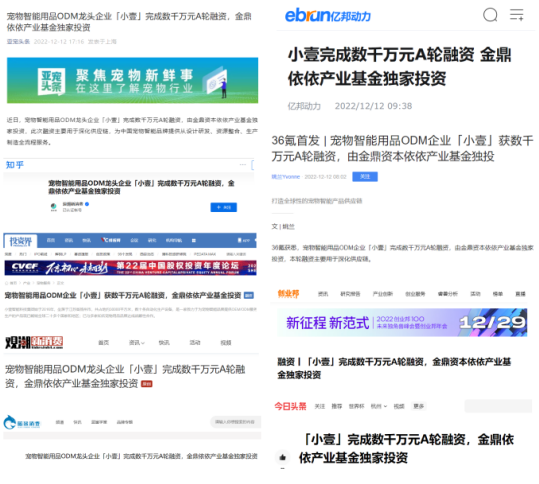Expand the 资讯 dropdown in 观潮新消费 nav
The width and height of the screenshot is (539, 484).
click(136, 343)
